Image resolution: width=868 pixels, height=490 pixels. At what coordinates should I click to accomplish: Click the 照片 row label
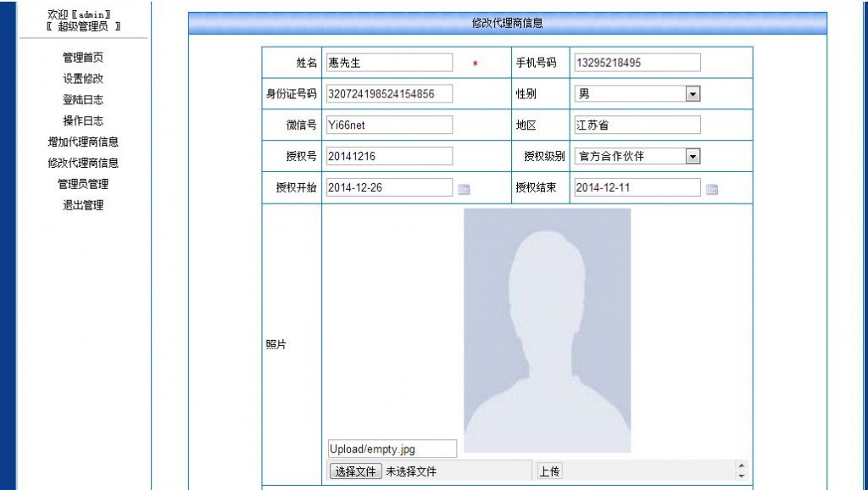point(275,344)
